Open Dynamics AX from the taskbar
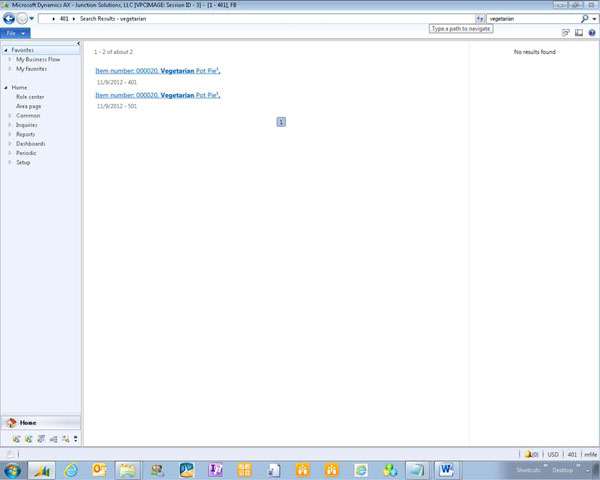Viewport: 600px width, 480px height. pyautogui.click(x=41, y=470)
